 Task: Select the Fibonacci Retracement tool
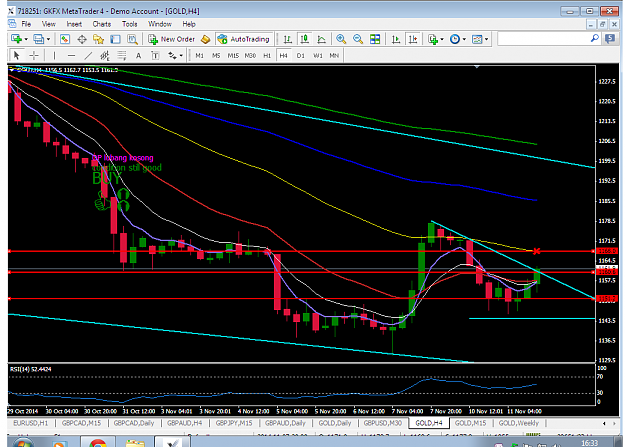coord(122,55)
